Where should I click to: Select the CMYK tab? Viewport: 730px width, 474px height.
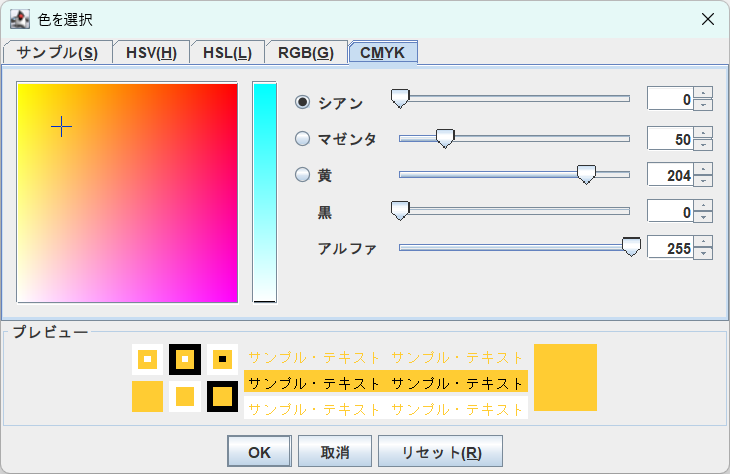click(383, 52)
